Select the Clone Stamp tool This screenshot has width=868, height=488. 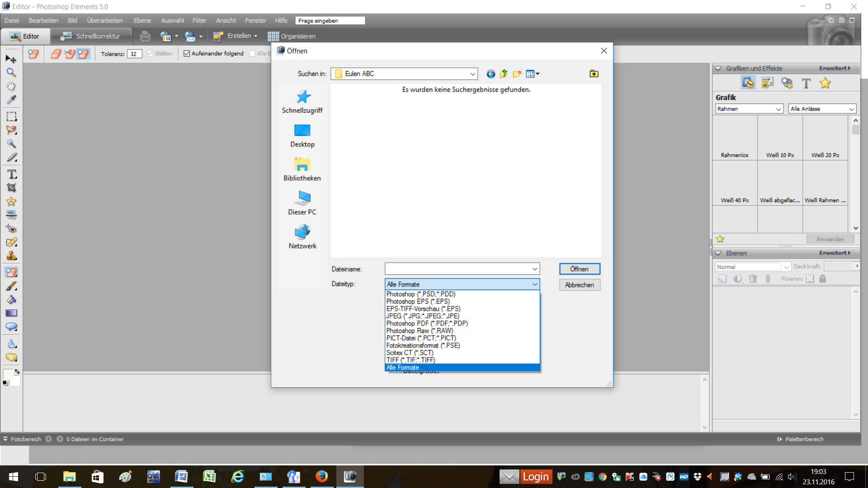coord(11,256)
